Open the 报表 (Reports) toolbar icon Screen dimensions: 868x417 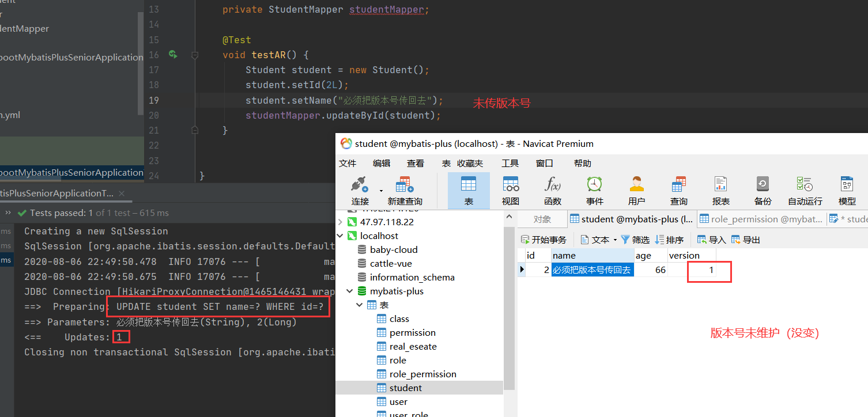(x=720, y=190)
